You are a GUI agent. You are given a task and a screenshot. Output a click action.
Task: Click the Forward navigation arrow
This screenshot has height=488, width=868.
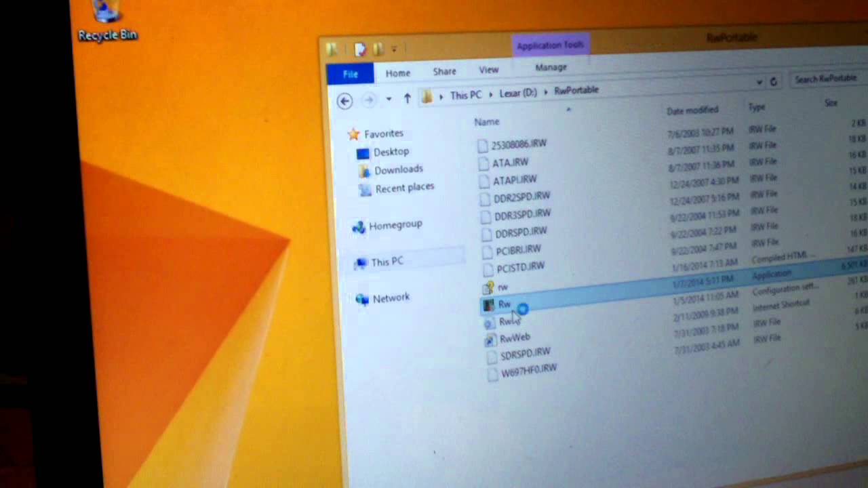coord(369,100)
